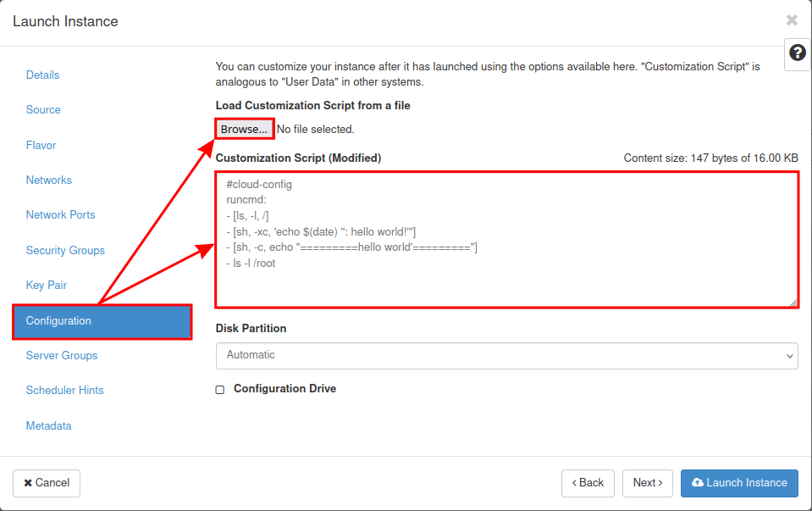Open the Network Ports section
812x511 pixels.
(x=61, y=215)
